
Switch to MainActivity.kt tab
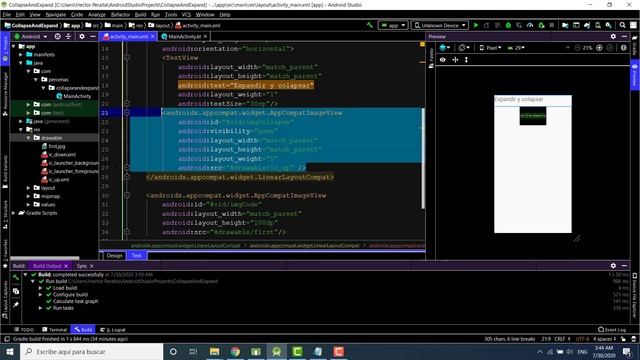[x=184, y=37]
